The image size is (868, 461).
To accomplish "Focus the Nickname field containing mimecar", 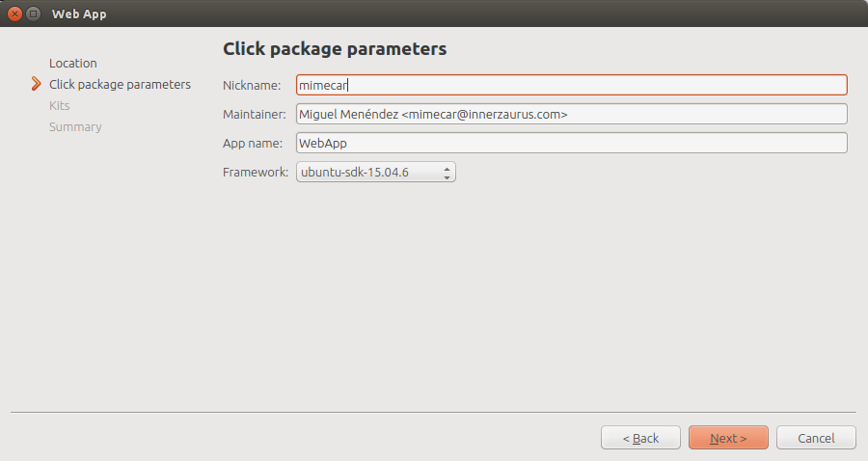I will (x=571, y=85).
